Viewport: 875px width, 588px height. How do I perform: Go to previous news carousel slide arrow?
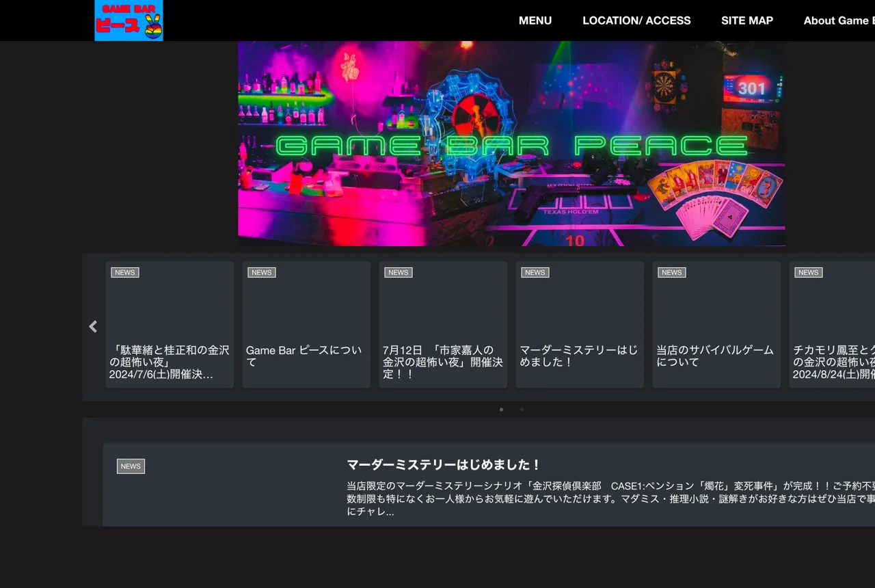93,327
